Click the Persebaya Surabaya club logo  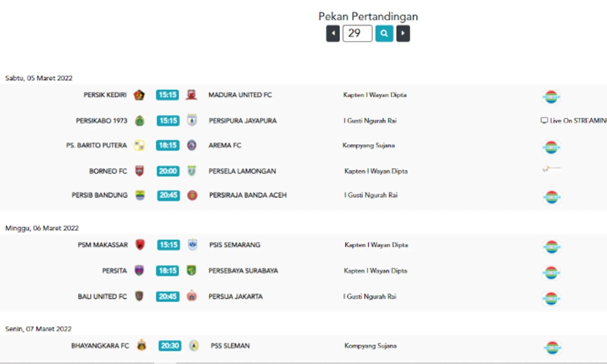click(x=191, y=271)
